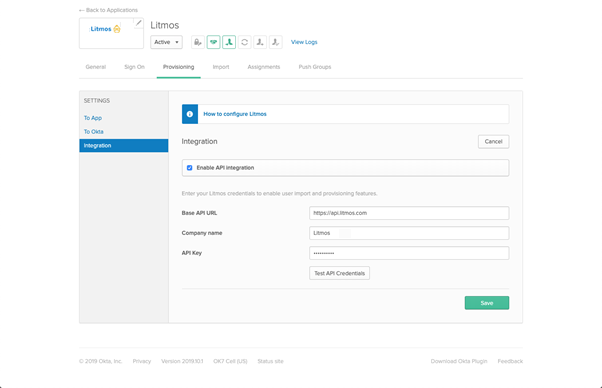This screenshot has width=602, height=388.
Task: Click the Litmos application title text
Action: [165, 25]
